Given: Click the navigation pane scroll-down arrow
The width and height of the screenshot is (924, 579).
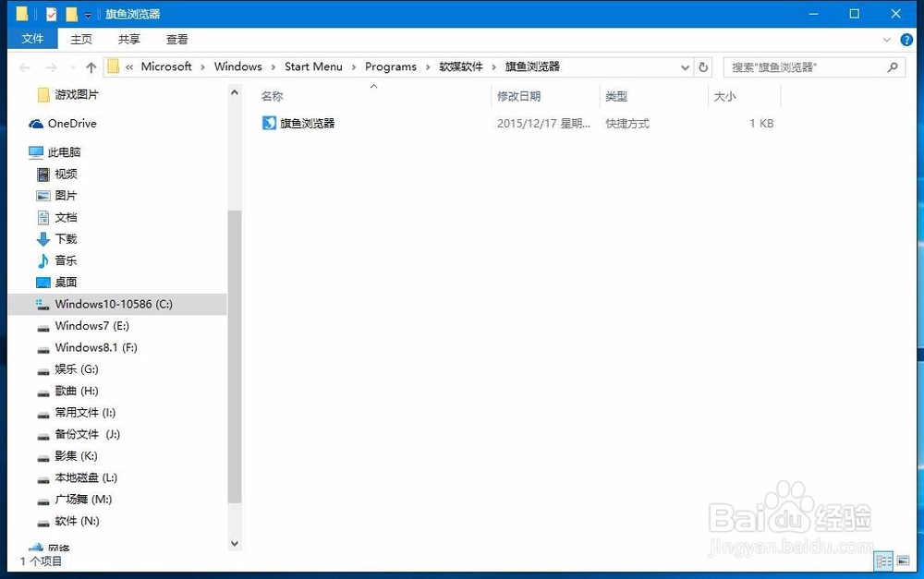Looking at the screenshot, I should [235, 544].
